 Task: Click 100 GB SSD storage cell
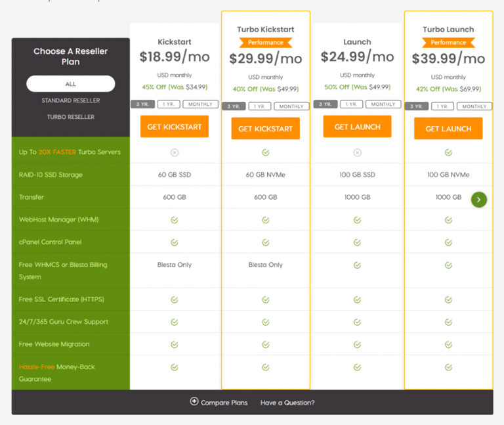click(357, 175)
